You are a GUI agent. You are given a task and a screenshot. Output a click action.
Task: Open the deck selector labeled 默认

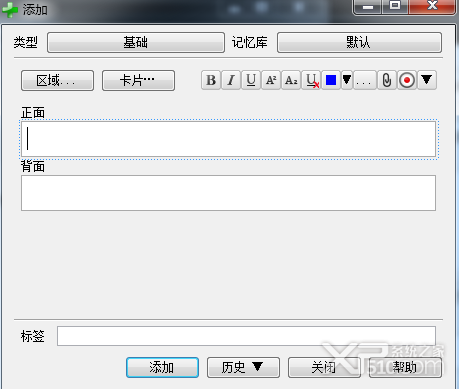tap(359, 42)
